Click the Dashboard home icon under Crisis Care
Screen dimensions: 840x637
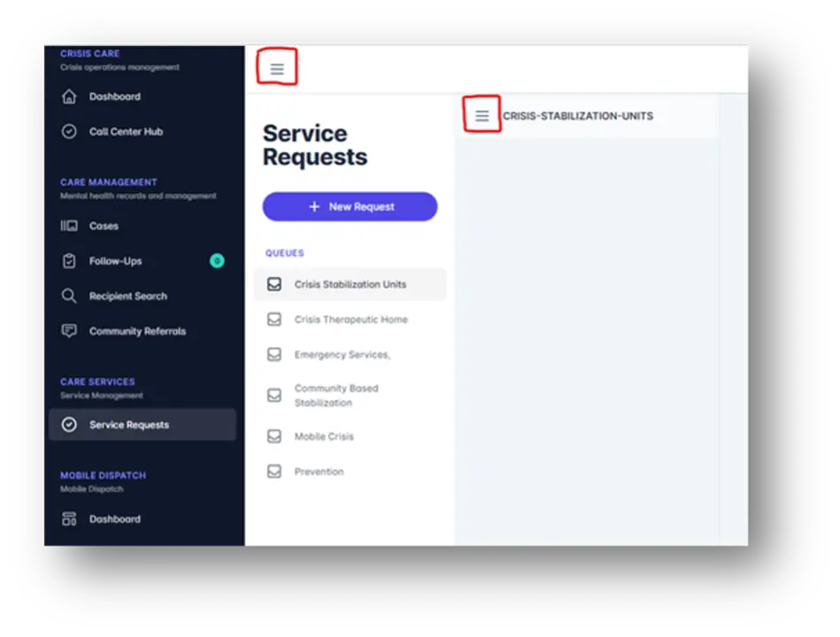point(69,96)
